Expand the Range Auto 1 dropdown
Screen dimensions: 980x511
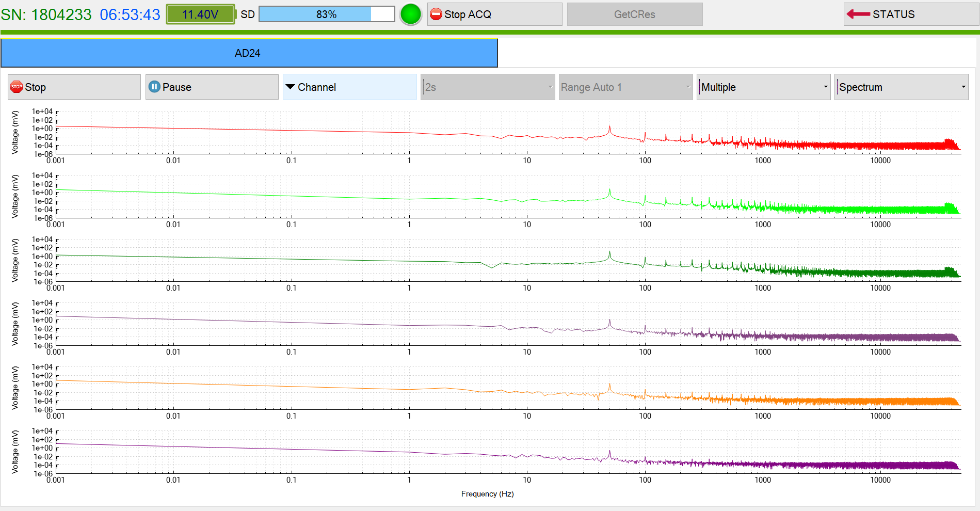(x=625, y=87)
